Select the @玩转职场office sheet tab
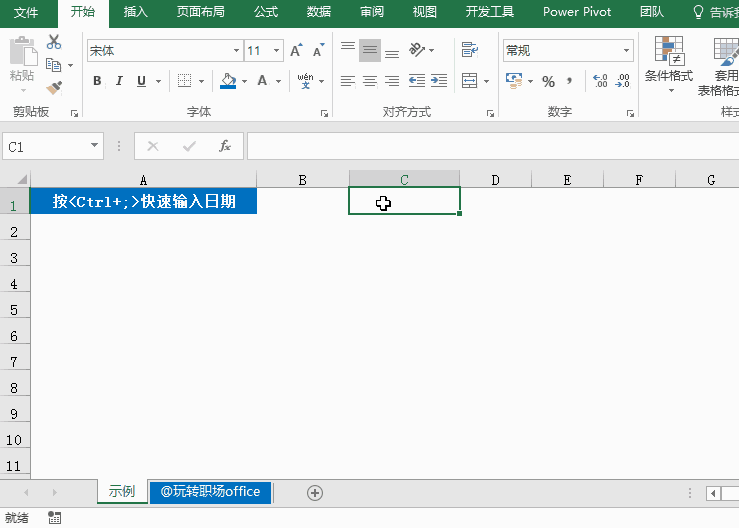The height and width of the screenshot is (528, 739). pyautogui.click(x=210, y=492)
